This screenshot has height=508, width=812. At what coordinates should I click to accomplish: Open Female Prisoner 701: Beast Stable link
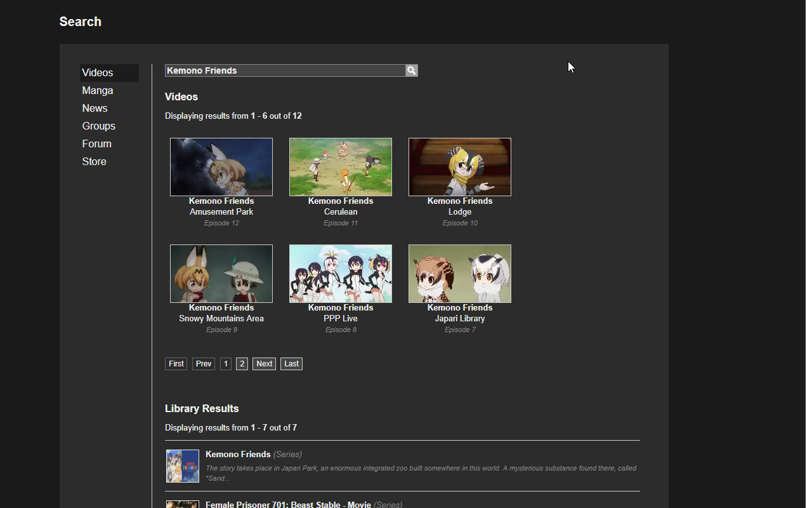pos(288,505)
